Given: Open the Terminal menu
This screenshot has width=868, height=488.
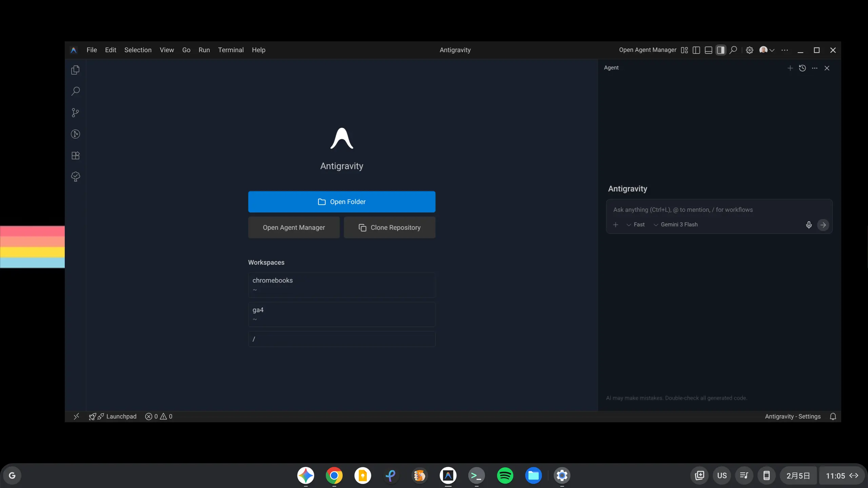Looking at the screenshot, I should (x=231, y=50).
